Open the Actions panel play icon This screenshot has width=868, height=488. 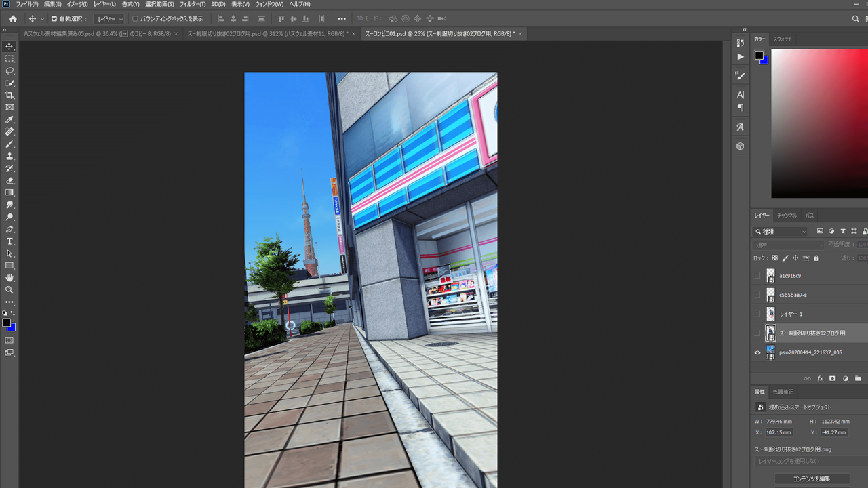click(x=741, y=57)
